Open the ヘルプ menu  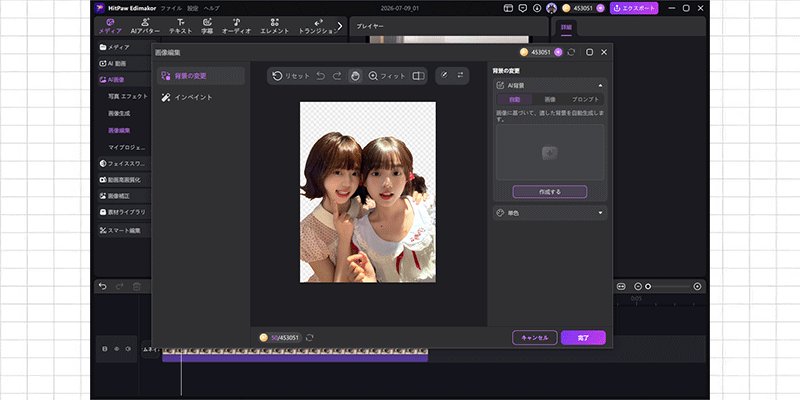211,8
